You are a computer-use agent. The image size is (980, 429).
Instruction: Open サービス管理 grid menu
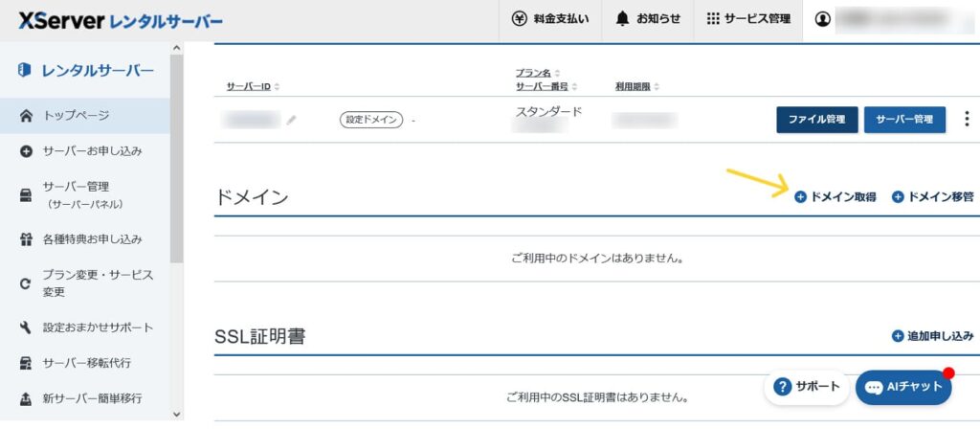[748, 19]
